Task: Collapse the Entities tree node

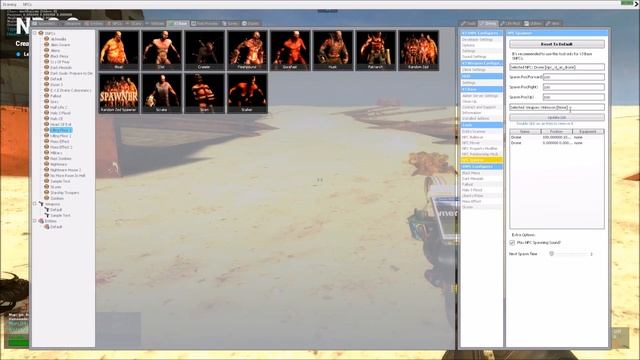Action: pos(35,221)
